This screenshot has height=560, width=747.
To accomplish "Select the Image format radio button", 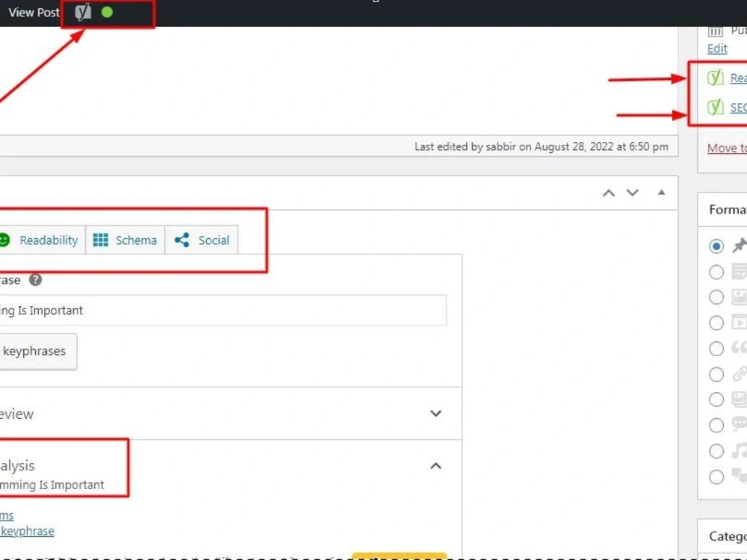I will pos(716,297).
